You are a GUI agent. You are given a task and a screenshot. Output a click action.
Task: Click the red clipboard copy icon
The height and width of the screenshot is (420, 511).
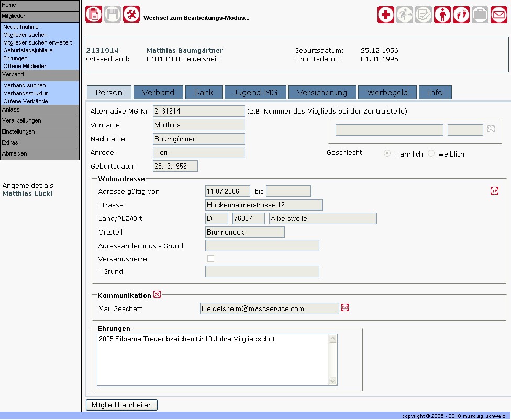[94, 15]
